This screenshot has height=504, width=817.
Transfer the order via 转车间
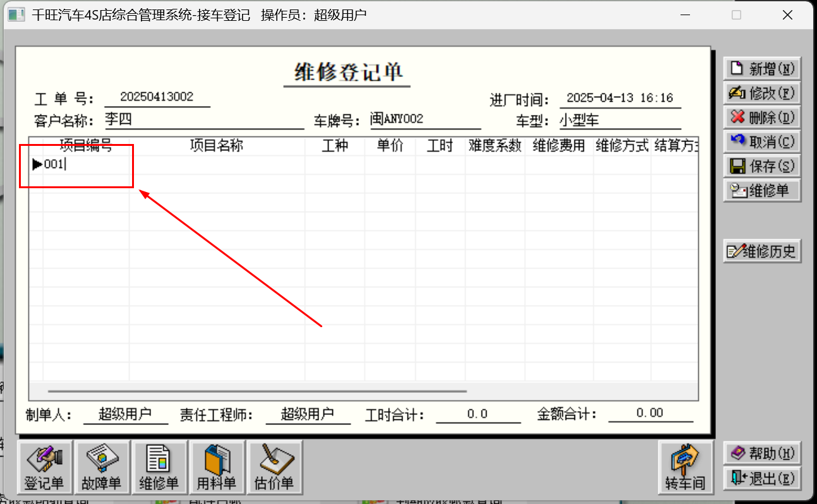click(x=686, y=467)
